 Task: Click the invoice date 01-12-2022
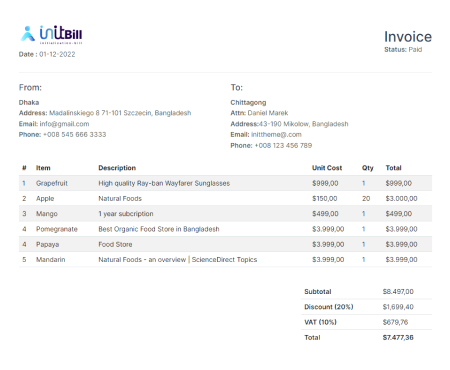tap(57, 54)
